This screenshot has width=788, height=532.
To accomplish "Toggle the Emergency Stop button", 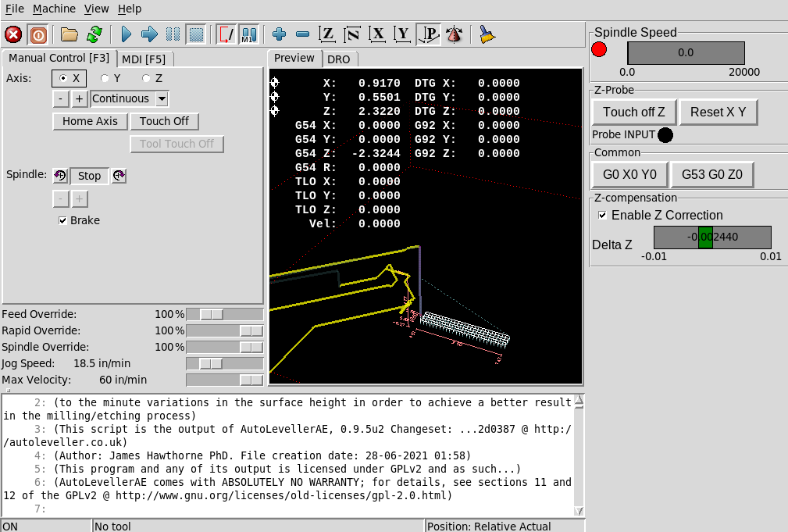I will coord(13,34).
